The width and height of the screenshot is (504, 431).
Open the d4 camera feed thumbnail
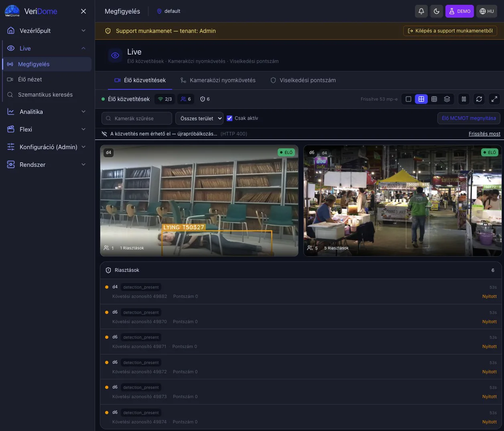point(199,200)
